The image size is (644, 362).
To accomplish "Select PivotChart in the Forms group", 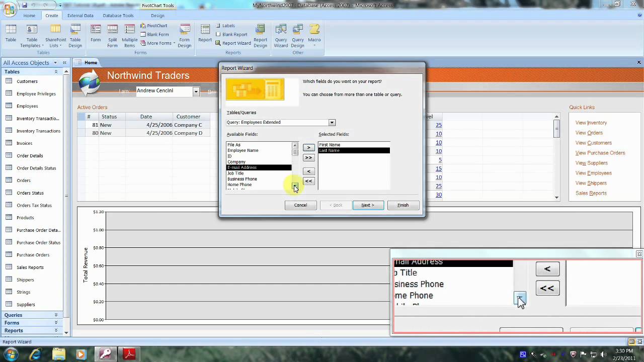I will (x=153, y=26).
